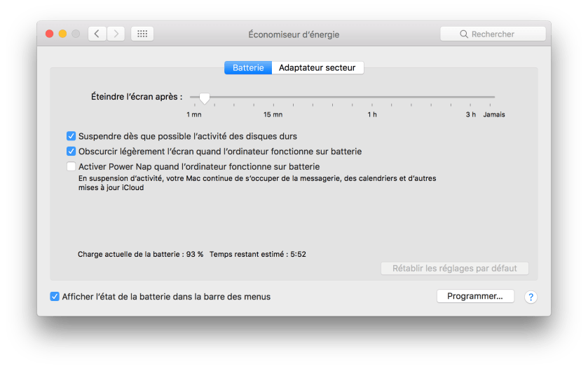The image size is (588, 369).
Task: Click the forward arrow in the toolbar
Action: click(116, 34)
